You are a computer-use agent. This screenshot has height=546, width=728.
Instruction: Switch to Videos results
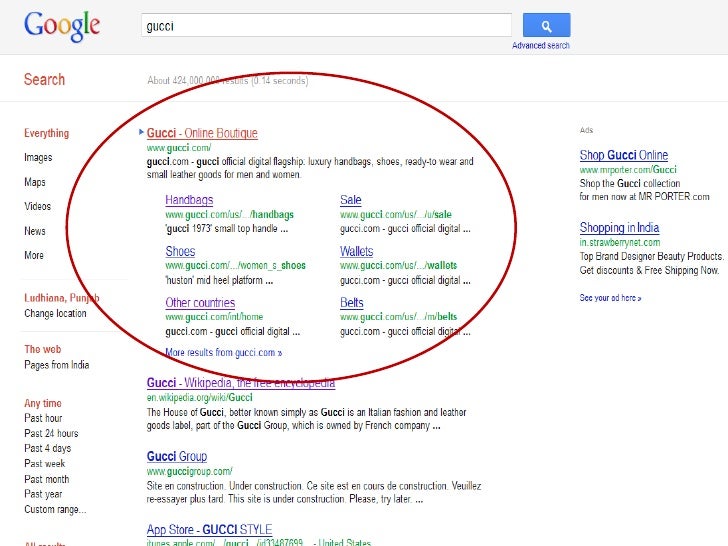(x=38, y=206)
